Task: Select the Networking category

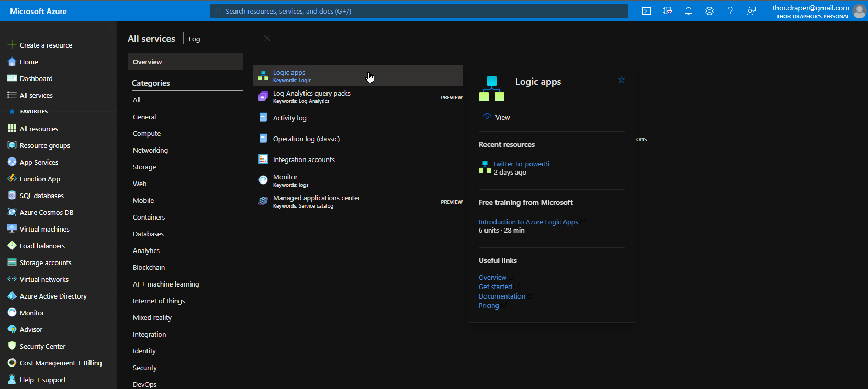Action: [150, 150]
